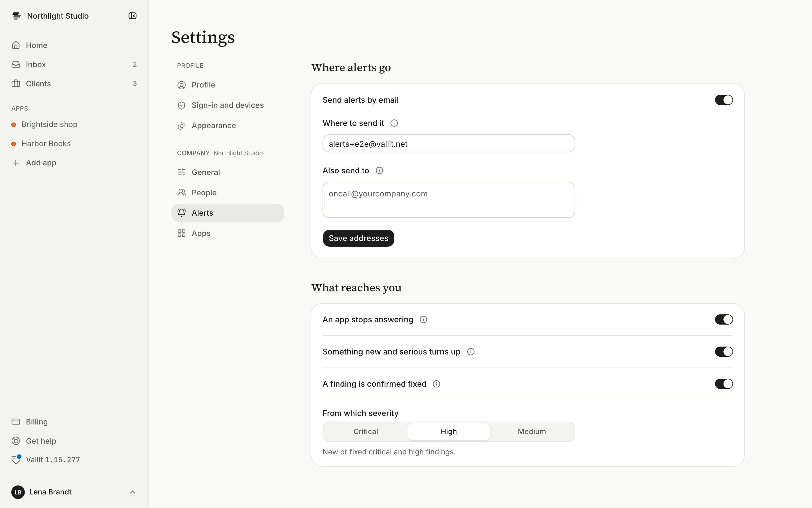The image size is (812, 508).
Task: Select High severity option
Action: pos(449,432)
